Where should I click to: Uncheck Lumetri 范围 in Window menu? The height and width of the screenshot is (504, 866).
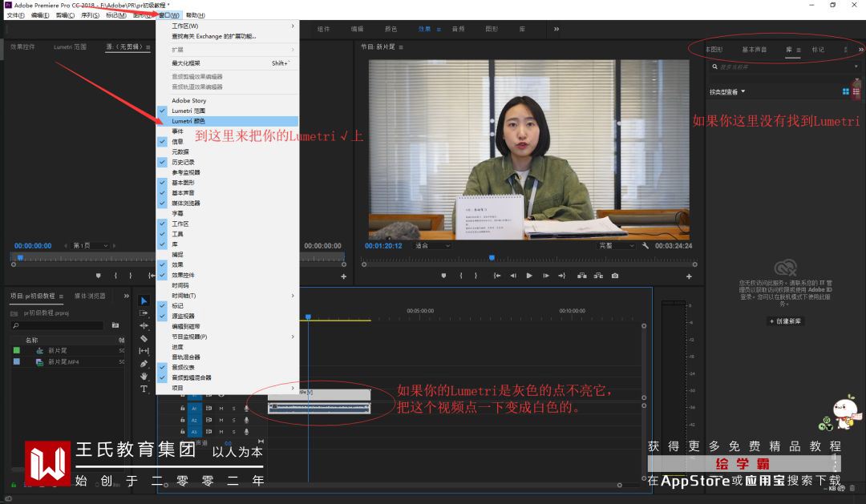pyautogui.click(x=227, y=111)
